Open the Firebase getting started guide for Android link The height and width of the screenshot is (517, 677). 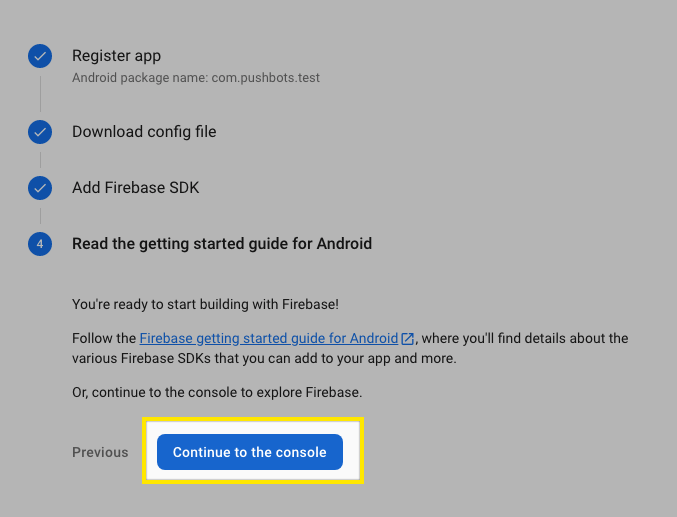[x=269, y=338]
